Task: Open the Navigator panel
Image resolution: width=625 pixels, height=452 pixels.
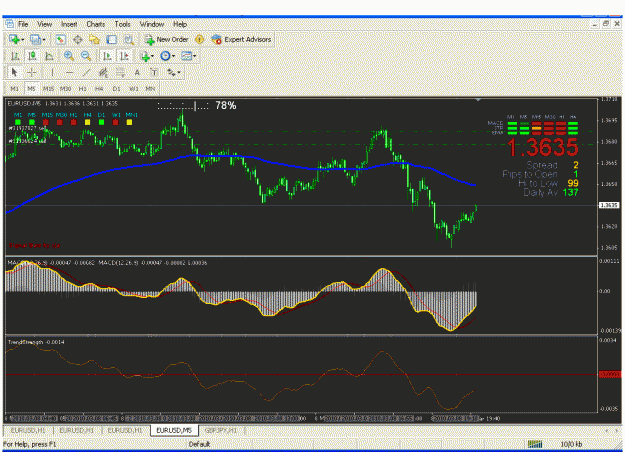Action: (94, 39)
